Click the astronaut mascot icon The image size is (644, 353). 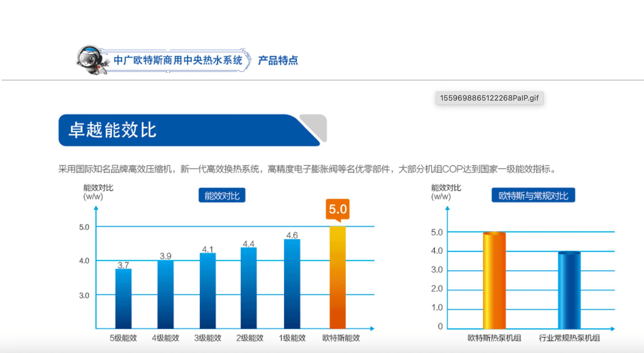90,60
